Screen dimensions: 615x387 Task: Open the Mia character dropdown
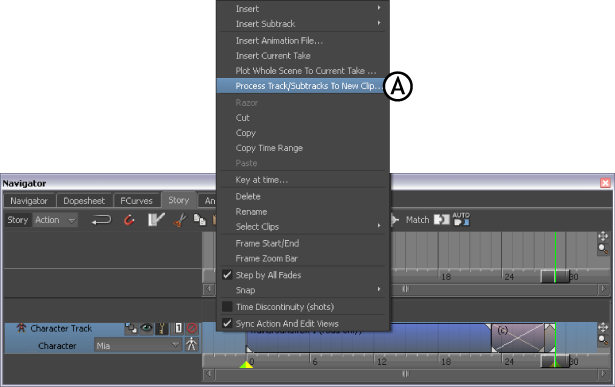click(x=138, y=345)
